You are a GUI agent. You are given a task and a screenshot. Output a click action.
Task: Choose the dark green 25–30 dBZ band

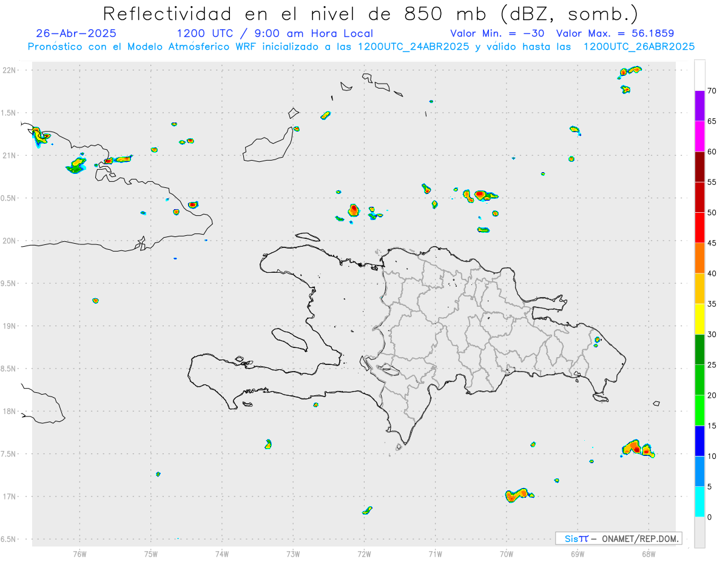click(x=699, y=350)
